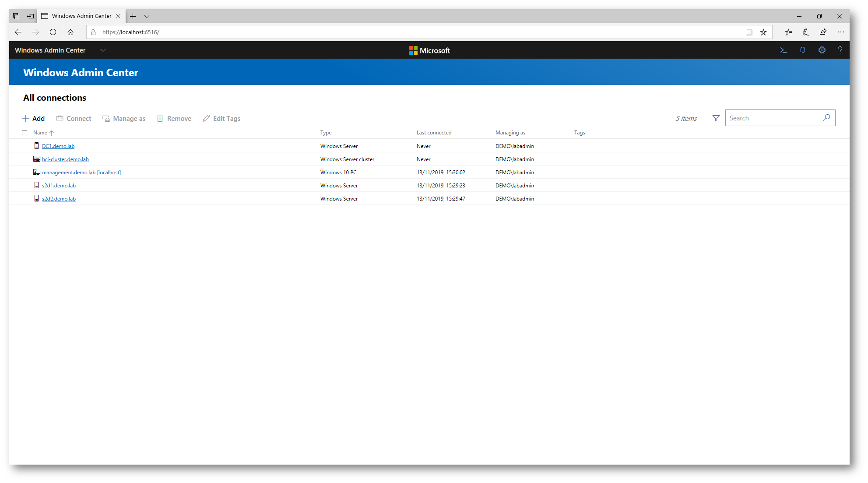Screen dimensions: 868x483
Task: Click the Windows Admin Center blue banner title
Action: (x=81, y=73)
